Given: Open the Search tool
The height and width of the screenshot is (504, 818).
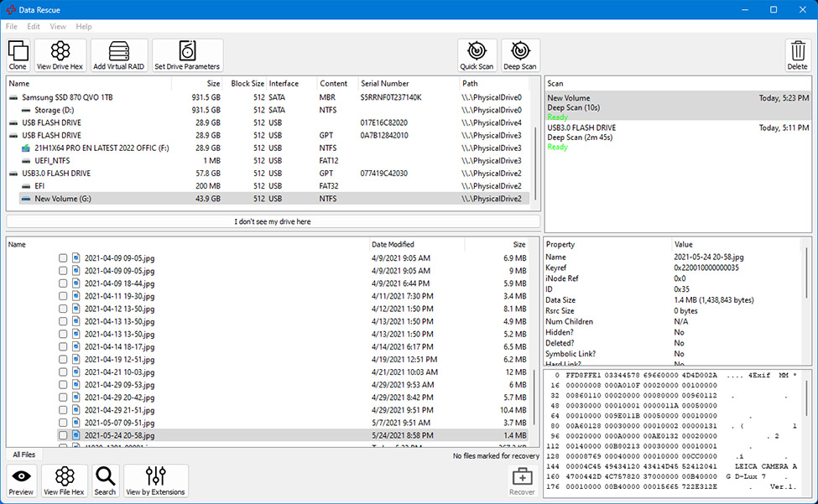Looking at the screenshot, I should pos(105,480).
